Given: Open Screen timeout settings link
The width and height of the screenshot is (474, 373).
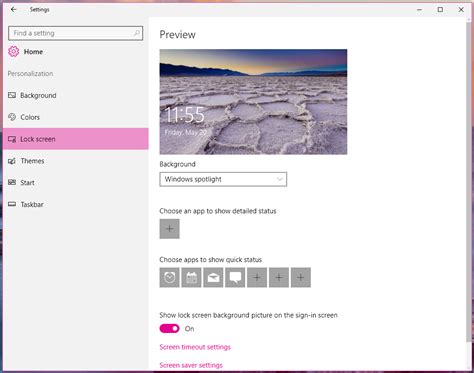Looking at the screenshot, I should (x=195, y=347).
